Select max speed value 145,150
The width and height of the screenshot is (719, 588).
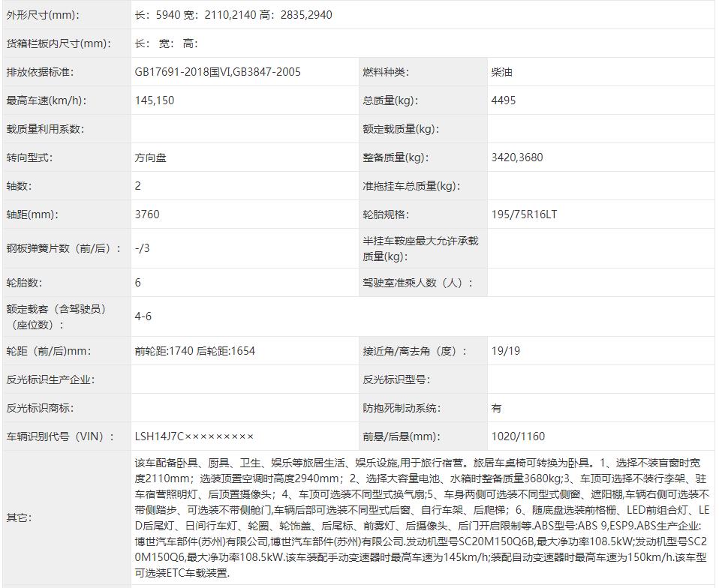click(x=155, y=100)
